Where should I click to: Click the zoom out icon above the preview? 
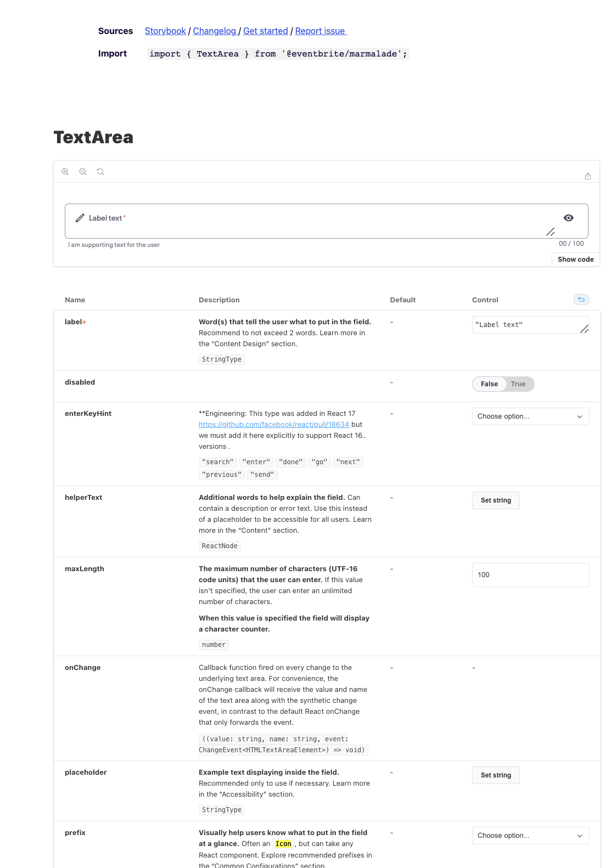tap(82, 172)
